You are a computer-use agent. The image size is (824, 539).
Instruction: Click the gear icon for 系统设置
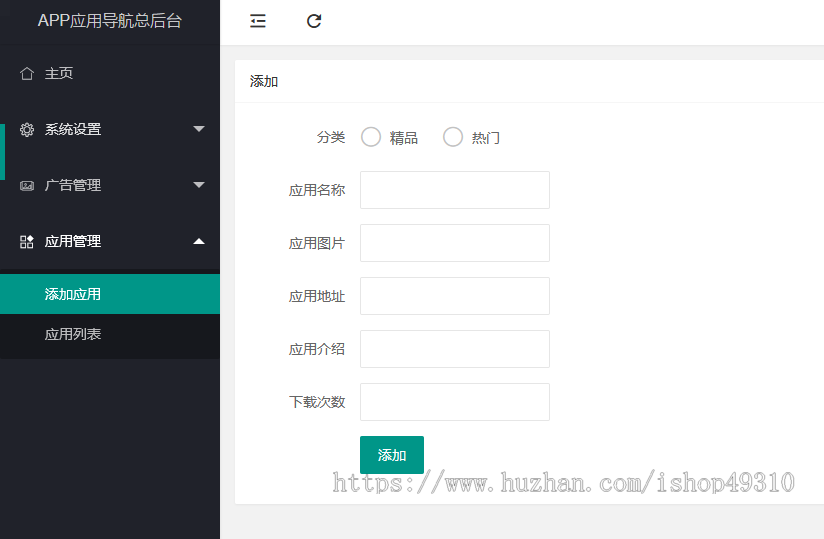(27, 129)
